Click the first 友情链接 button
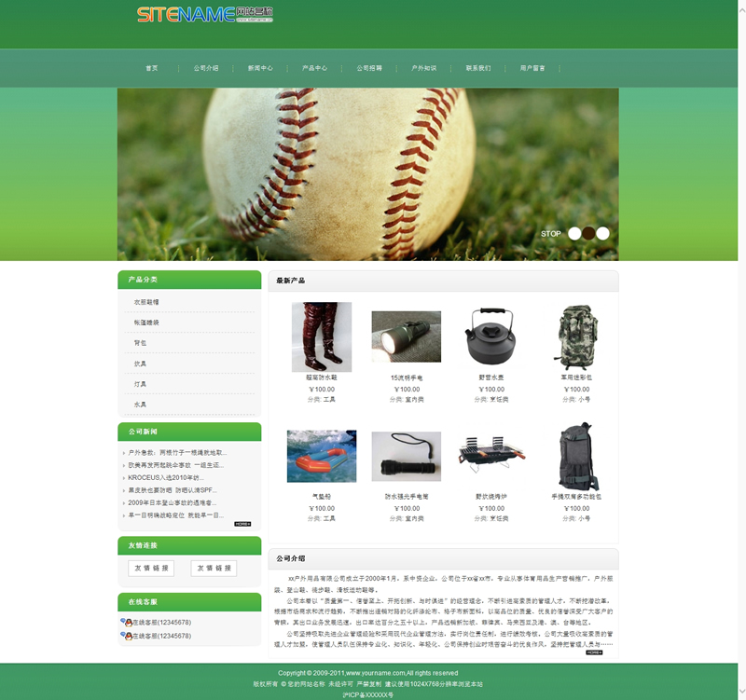This screenshot has width=746, height=700. click(x=151, y=569)
